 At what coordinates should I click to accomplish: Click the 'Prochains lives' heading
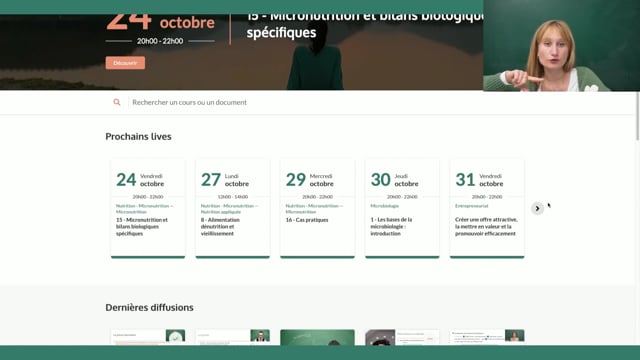pos(138,137)
